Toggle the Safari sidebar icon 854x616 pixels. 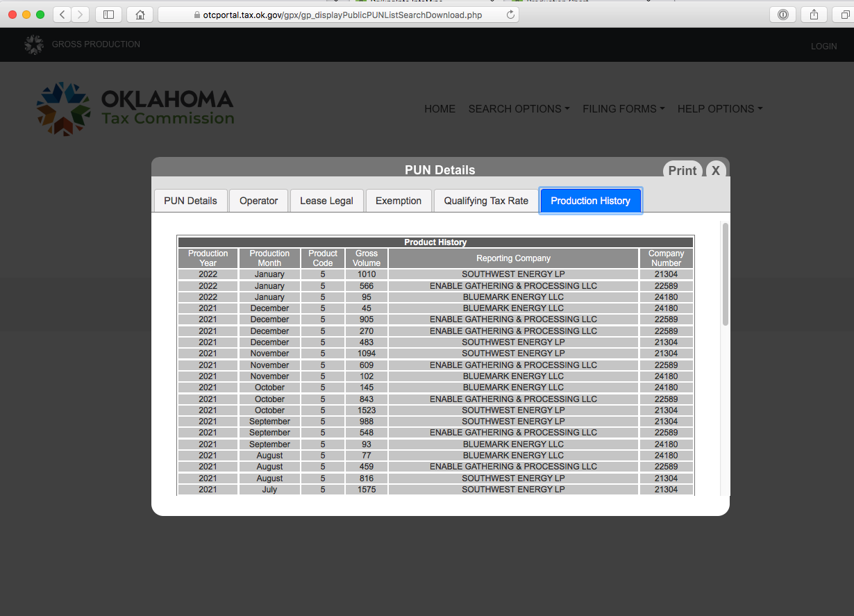(x=108, y=15)
